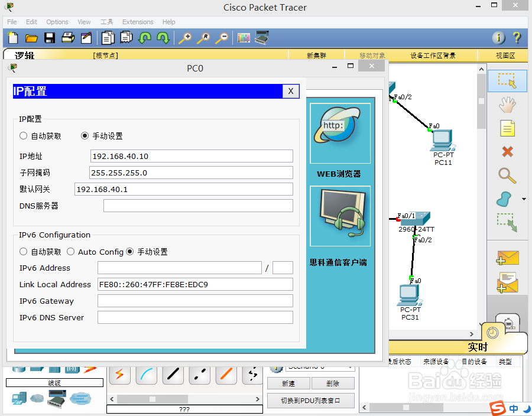
Task: Choose the red X Delete tool
Action: pos(507,151)
